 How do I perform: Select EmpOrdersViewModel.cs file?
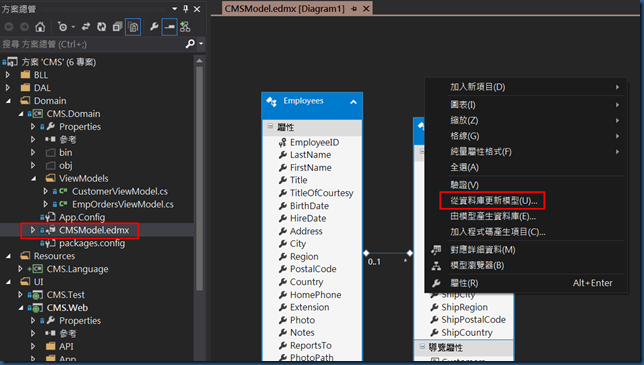123,204
